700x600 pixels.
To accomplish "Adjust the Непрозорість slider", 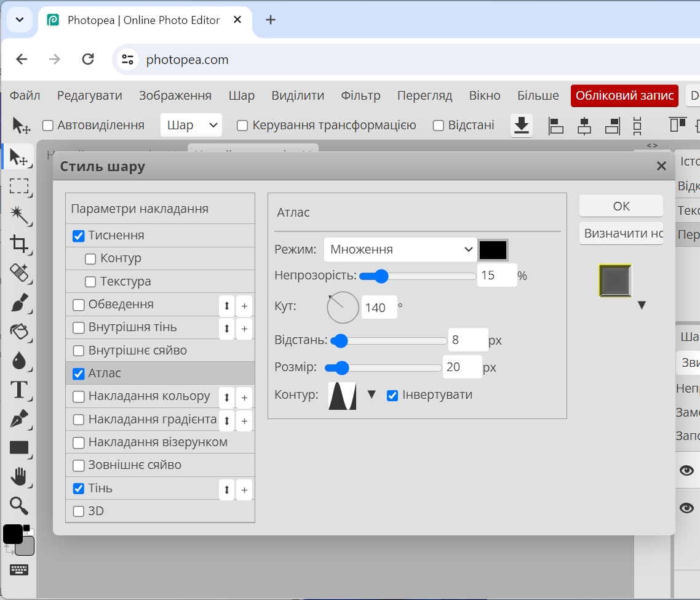I will click(418, 276).
